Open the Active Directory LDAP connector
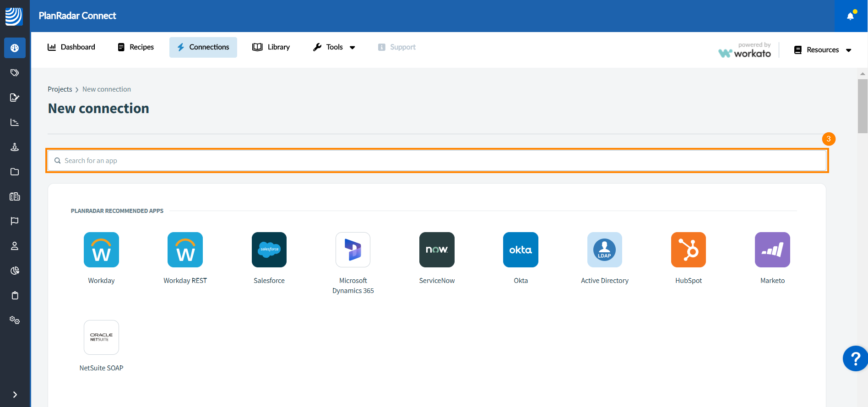Viewport: 868px width, 407px height. [604, 250]
